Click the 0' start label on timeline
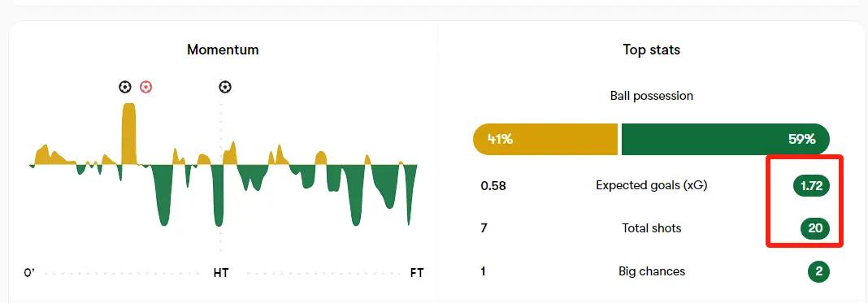The height and width of the screenshot is (303, 868). (28, 273)
